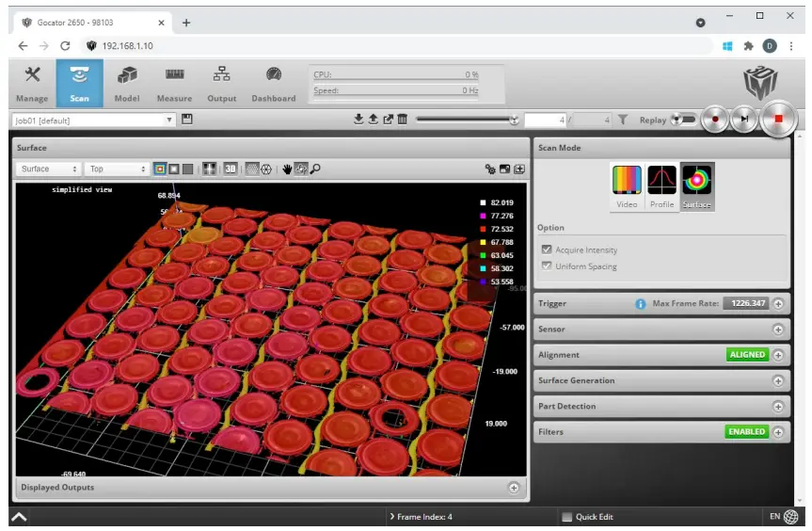Click the Trigger info icon

(x=641, y=304)
